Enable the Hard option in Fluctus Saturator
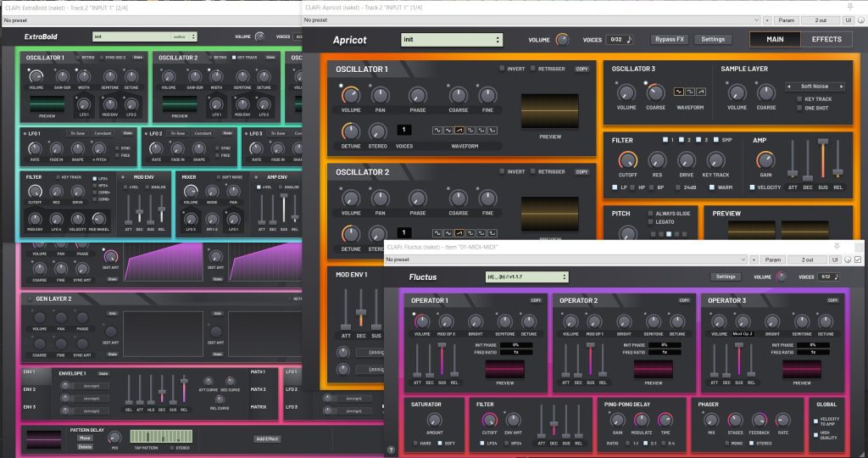Viewport: 868px width, 458px height. [415, 443]
